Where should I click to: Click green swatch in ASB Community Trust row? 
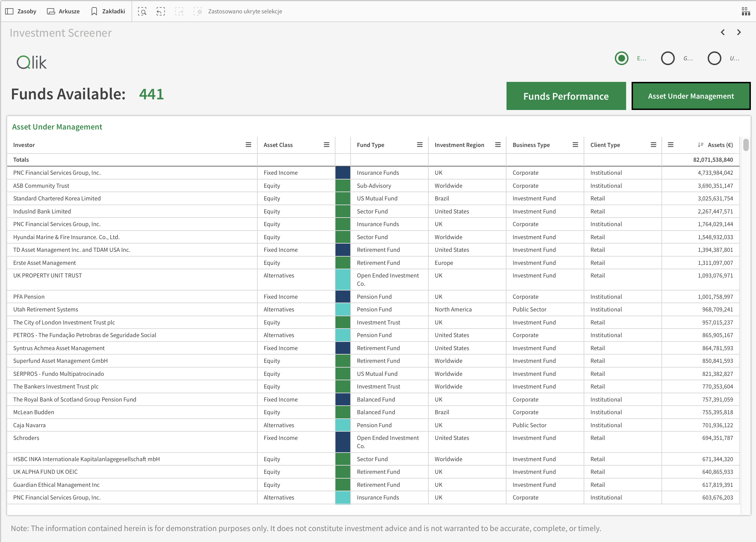pyautogui.click(x=343, y=186)
